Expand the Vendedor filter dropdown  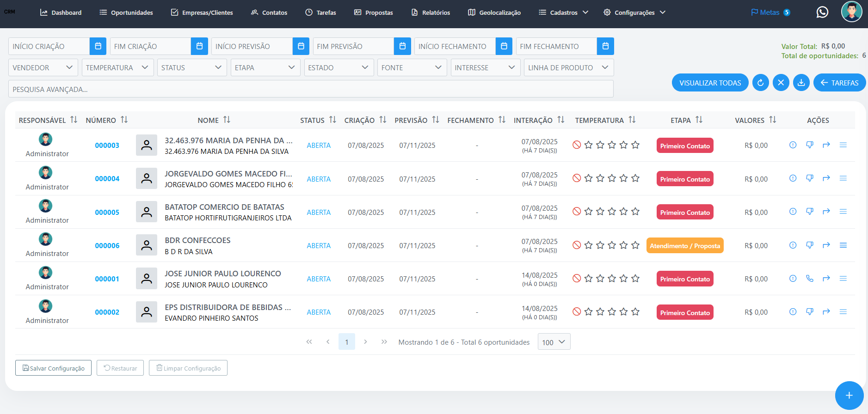(43, 67)
